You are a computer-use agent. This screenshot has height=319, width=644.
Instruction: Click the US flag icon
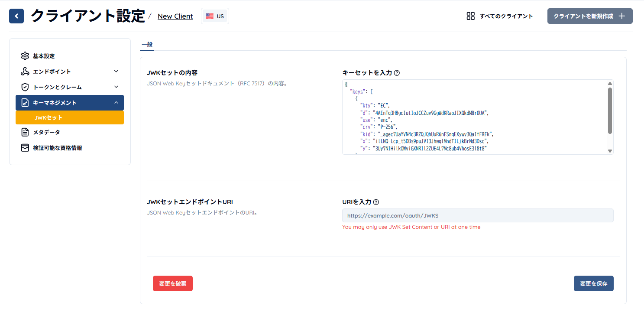(210, 16)
